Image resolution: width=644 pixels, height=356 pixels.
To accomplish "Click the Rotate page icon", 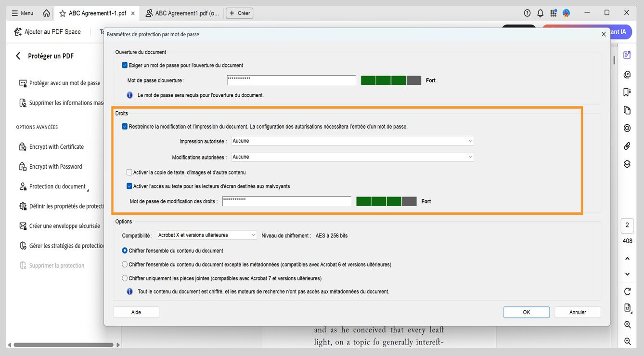I will [627, 291].
